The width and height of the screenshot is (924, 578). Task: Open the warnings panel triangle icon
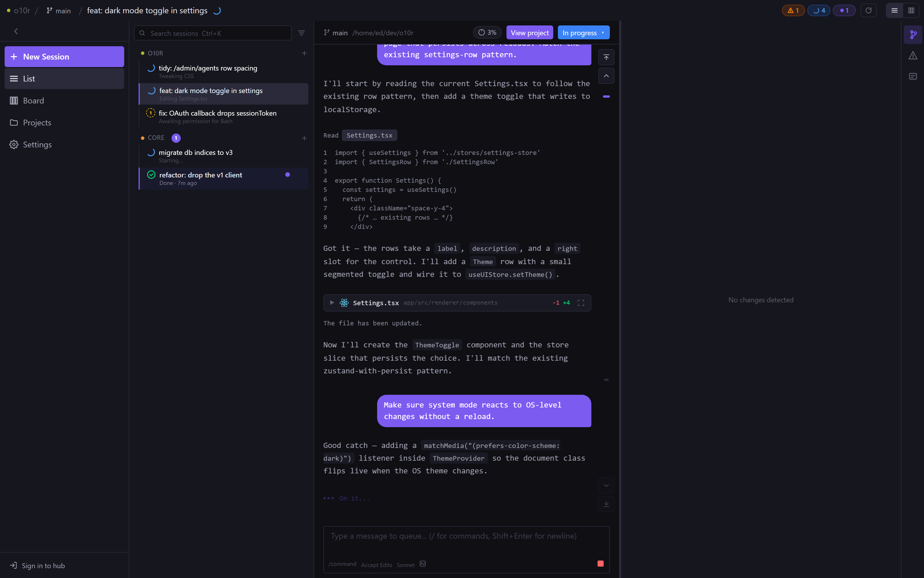[913, 56]
